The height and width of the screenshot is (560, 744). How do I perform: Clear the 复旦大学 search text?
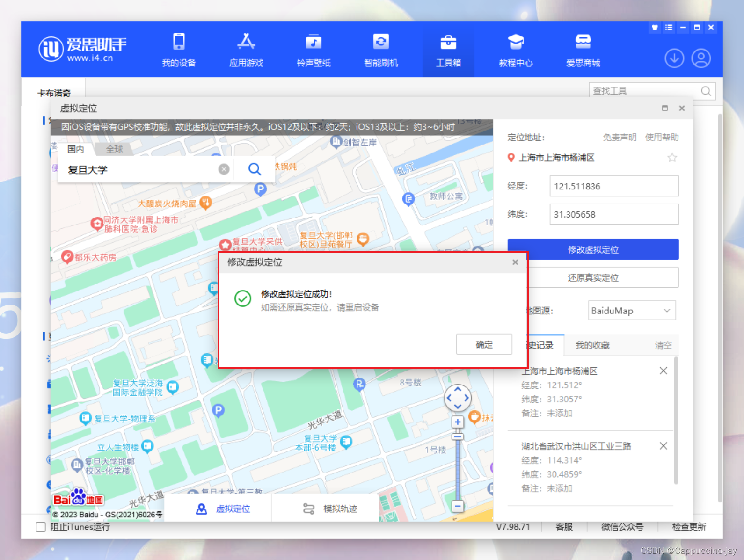tap(224, 169)
